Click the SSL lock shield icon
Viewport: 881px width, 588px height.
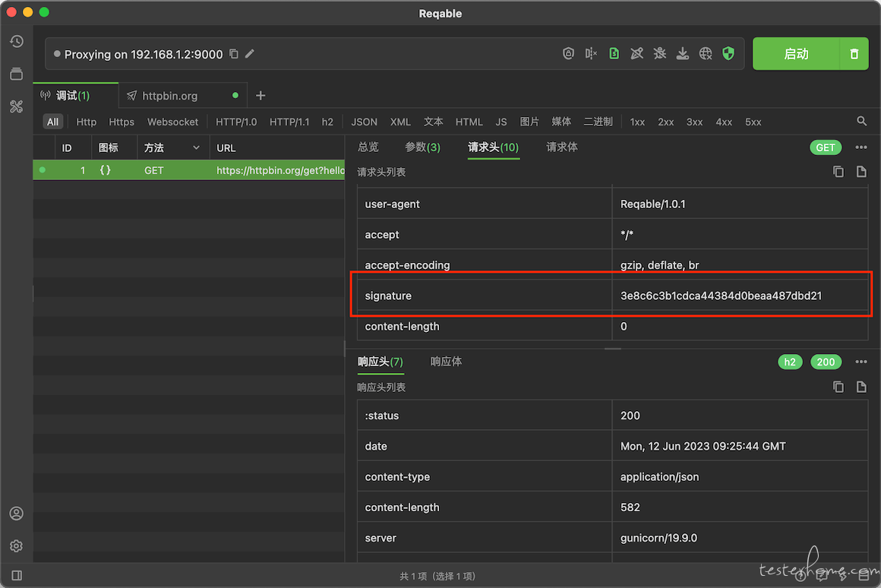(568, 53)
